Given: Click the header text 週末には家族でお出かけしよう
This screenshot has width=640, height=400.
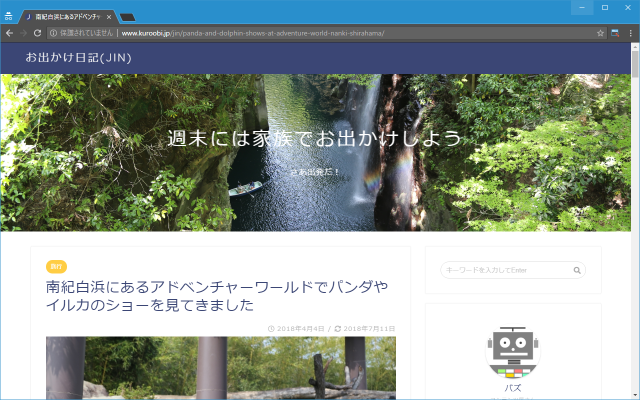Looking at the screenshot, I should click(x=314, y=138).
